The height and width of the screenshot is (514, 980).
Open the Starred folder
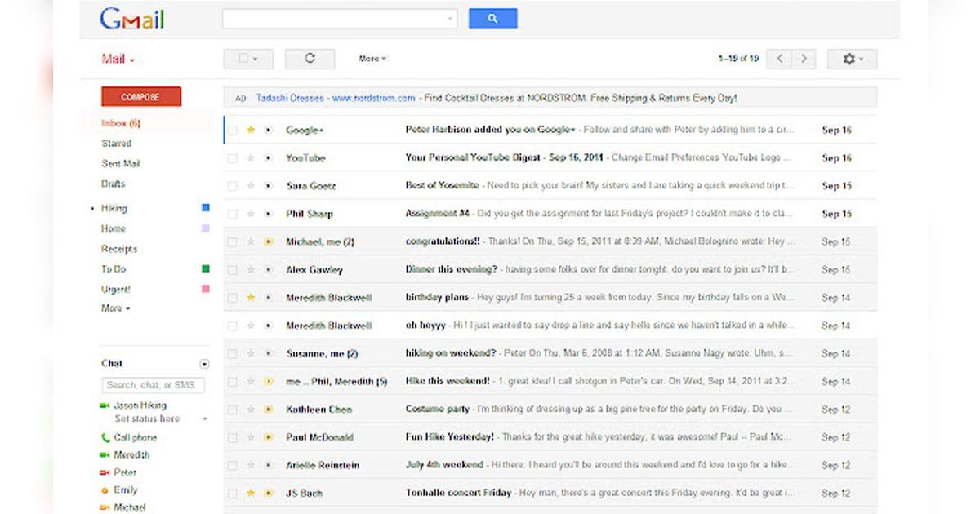[x=116, y=144]
